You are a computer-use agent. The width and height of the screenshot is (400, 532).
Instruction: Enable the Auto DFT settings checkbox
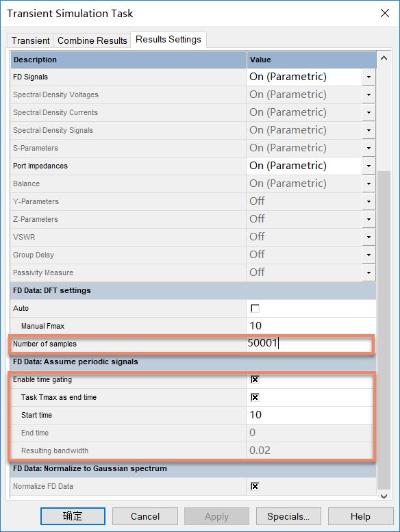(x=255, y=308)
